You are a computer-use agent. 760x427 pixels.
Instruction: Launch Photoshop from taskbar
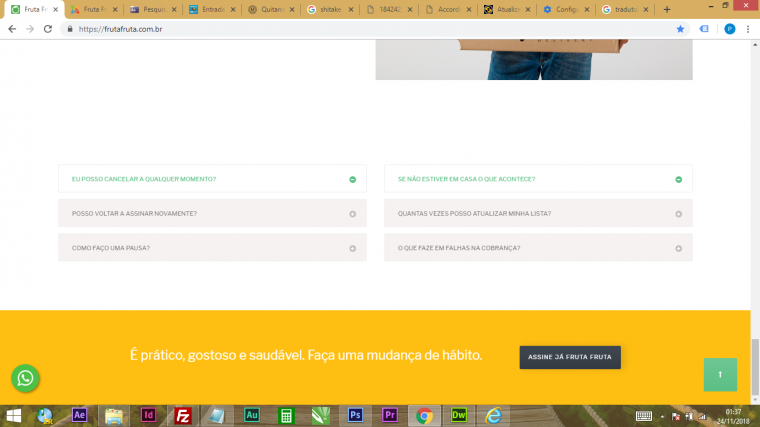355,415
